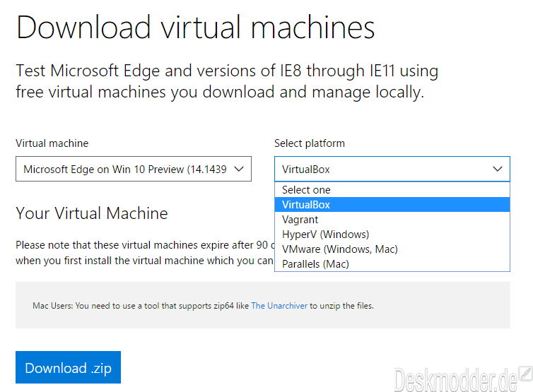Select VirtualBox in the platform list

point(392,205)
